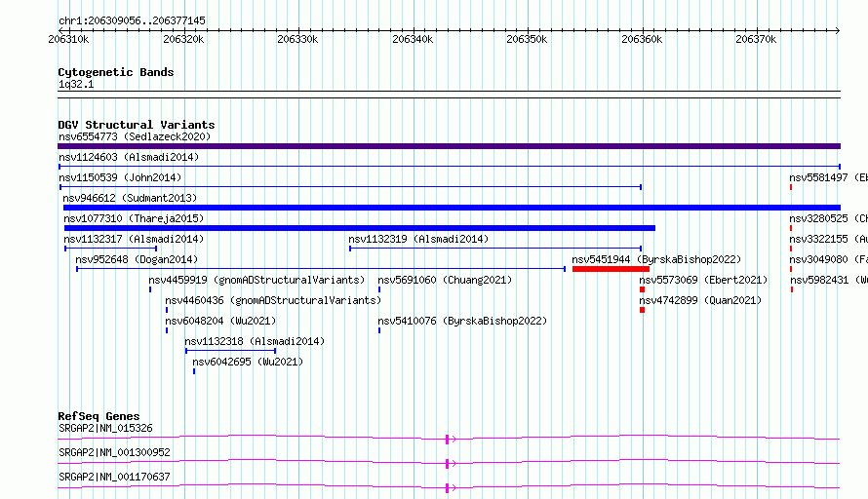Click nsv4460436 (gnomADStructuralVariants) label
The image size is (868, 499).
pyautogui.click(x=273, y=300)
